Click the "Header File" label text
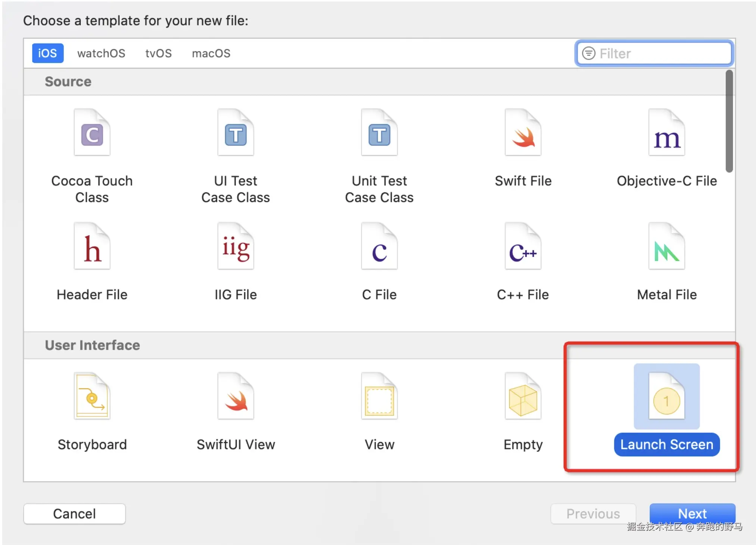 [x=92, y=295]
